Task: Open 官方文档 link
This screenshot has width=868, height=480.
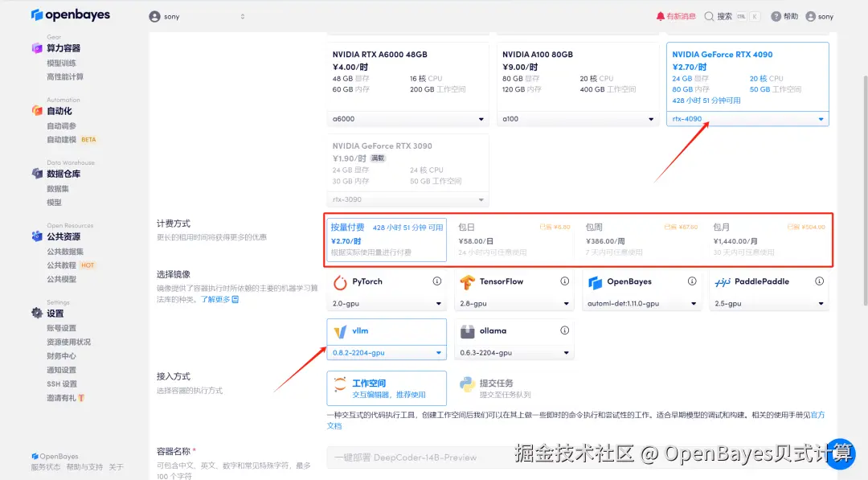Action: point(817,415)
